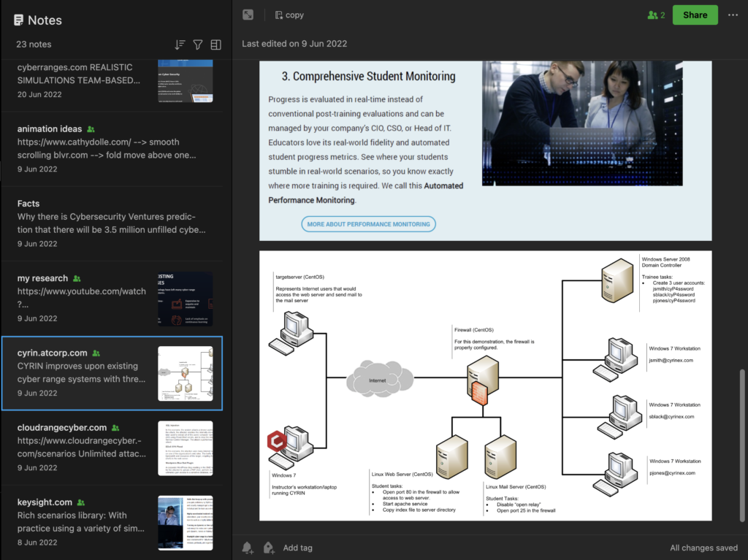Open the Facts note
The width and height of the screenshot is (748, 560).
(x=112, y=223)
